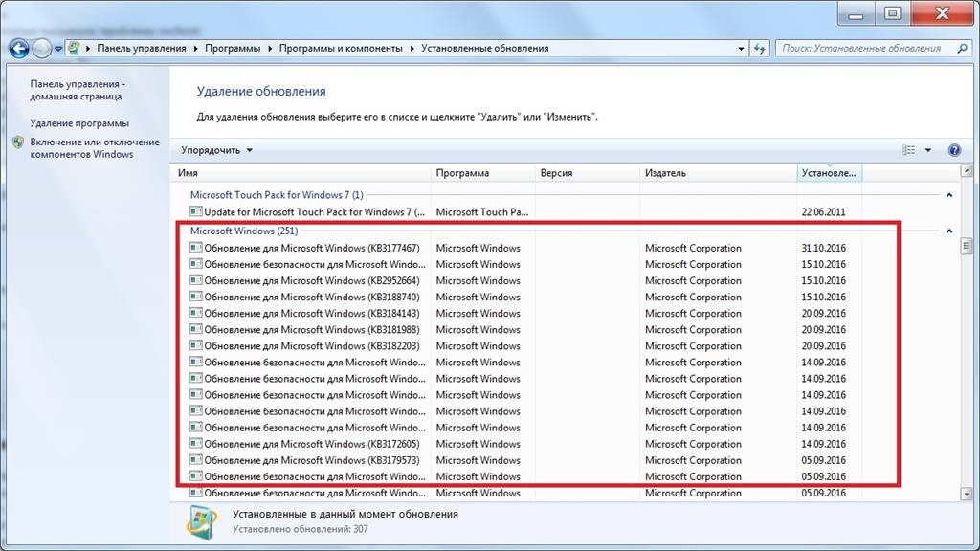This screenshot has height=551, width=980.
Task: Select Microsoft Windows (251) group header
Action: click(x=244, y=231)
